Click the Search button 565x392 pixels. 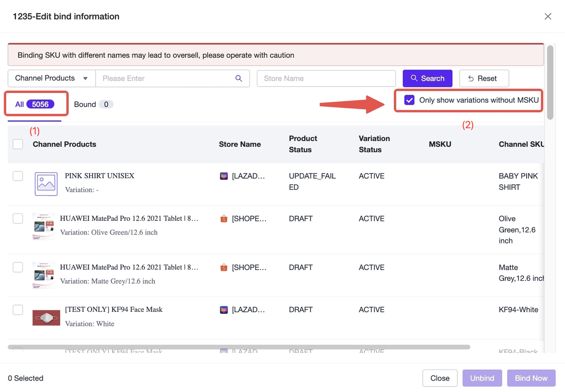click(x=427, y=78)
